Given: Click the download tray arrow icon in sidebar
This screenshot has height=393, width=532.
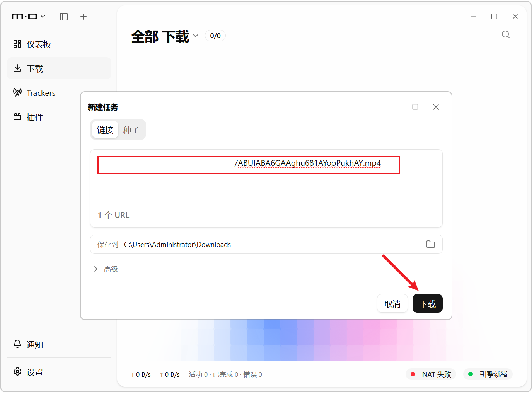Looking at the screenshot, I should coord(17,68).
